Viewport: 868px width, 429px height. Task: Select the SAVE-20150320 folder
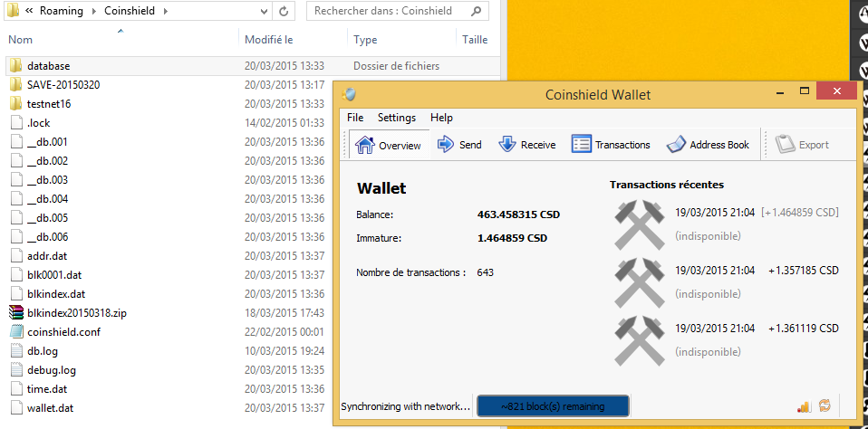(63, 84)
